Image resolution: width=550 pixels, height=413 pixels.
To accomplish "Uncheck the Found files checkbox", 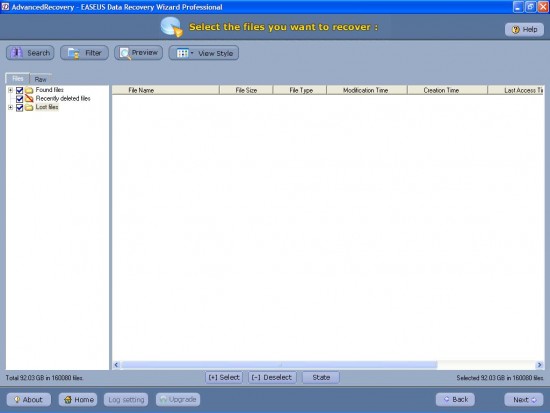I will [x=20, y=90].
